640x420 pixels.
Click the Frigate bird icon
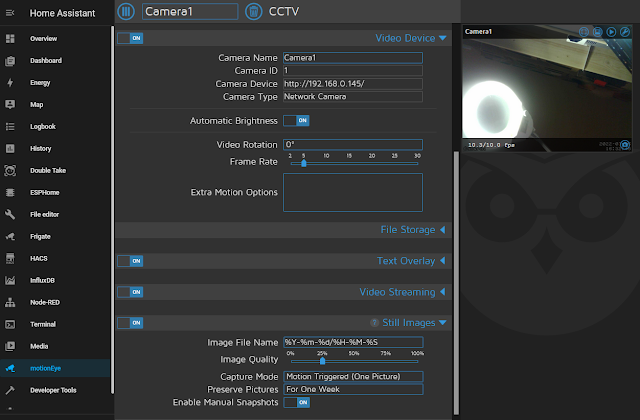[x=10, y=236]
